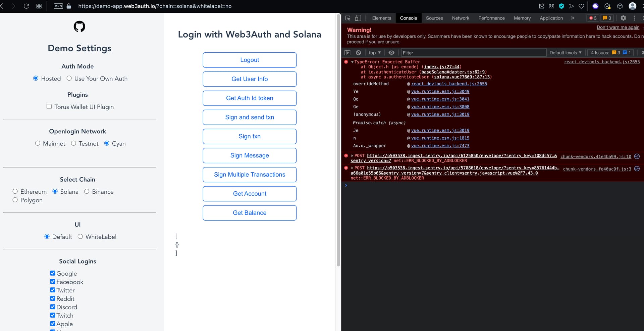Toggle the VPN badge in address bar
This screenshot has height=331, width=644.
[x=58, y=6]
